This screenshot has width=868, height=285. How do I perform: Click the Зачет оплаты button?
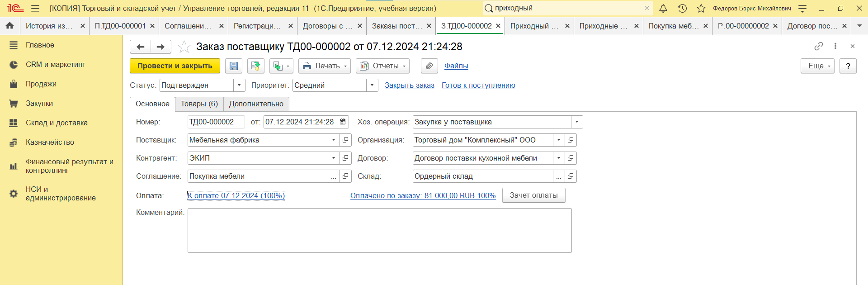click(x=534, y=195)
